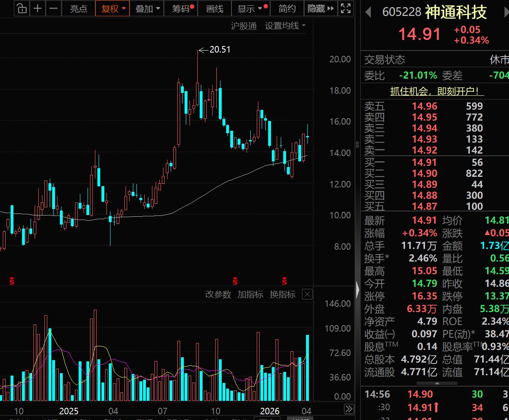Click the 146.00 volume axis label
The height and width of the screenshot is (420, 509).
pos(337,303)
